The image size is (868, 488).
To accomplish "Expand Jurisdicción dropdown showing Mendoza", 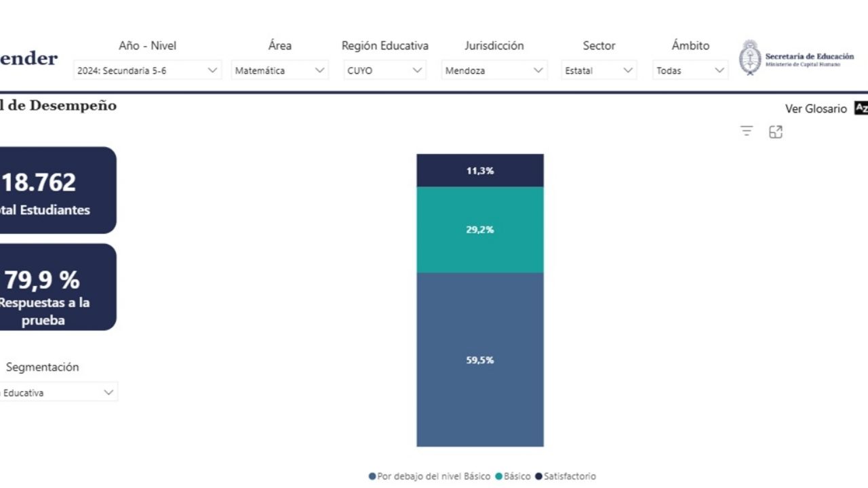I will click(x=494, y=70).
